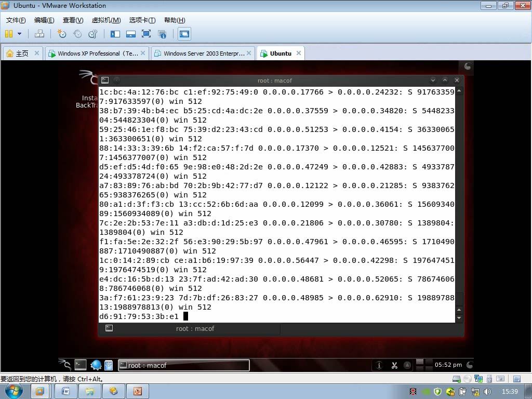
Task: Click scroll down arrow at bottom of terminal
Action: pos(459,318)
